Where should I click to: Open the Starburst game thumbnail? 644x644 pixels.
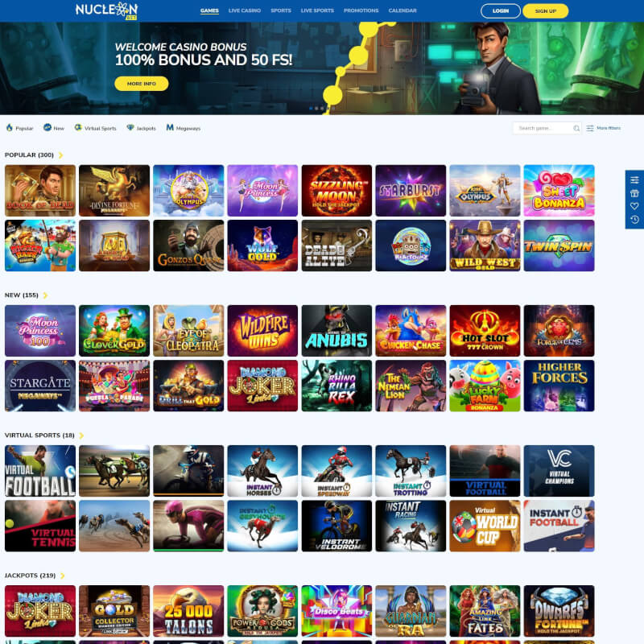411,191
